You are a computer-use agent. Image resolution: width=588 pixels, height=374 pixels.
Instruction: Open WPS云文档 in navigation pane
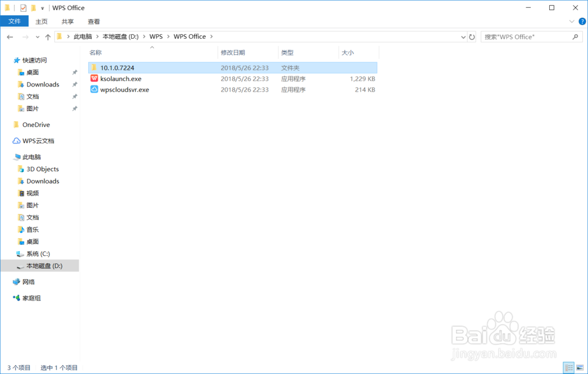pyautogui.click(x=38, y=141)
